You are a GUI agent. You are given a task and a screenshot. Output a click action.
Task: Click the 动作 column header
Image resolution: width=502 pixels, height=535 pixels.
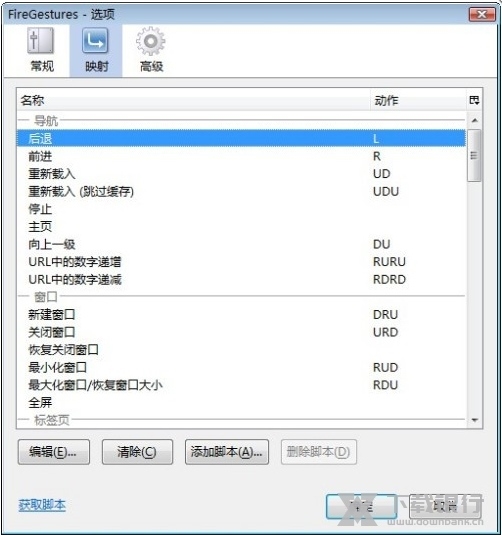tap(418, 100)
